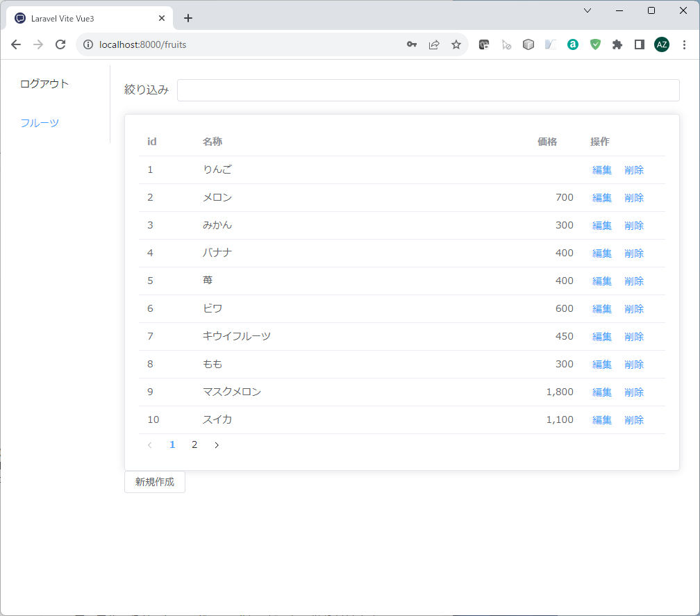Image resolution: width=700 pixels, height=616 pixels.
Task: Click the 1,800 price cell
Action: (x=560, y=392)
